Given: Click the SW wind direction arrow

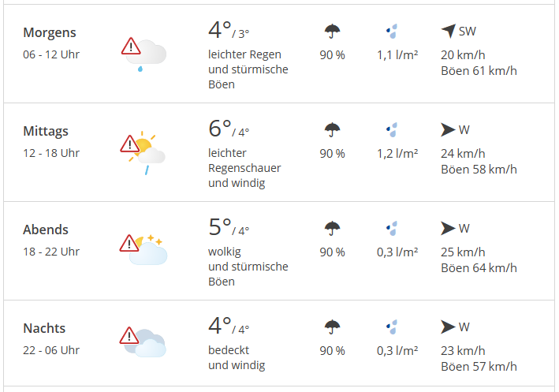Looking at the screenshot, I should 448,32.
